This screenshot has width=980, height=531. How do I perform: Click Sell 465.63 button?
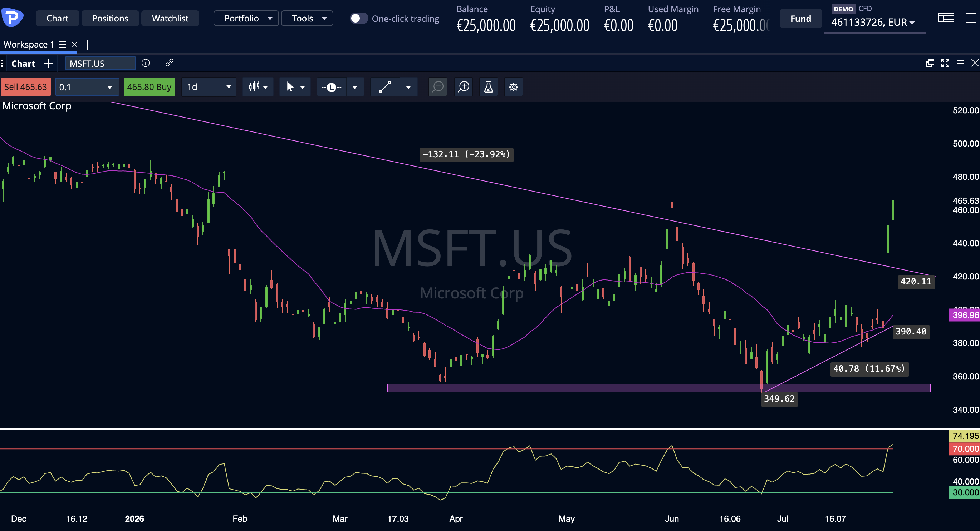pos(25,87)
